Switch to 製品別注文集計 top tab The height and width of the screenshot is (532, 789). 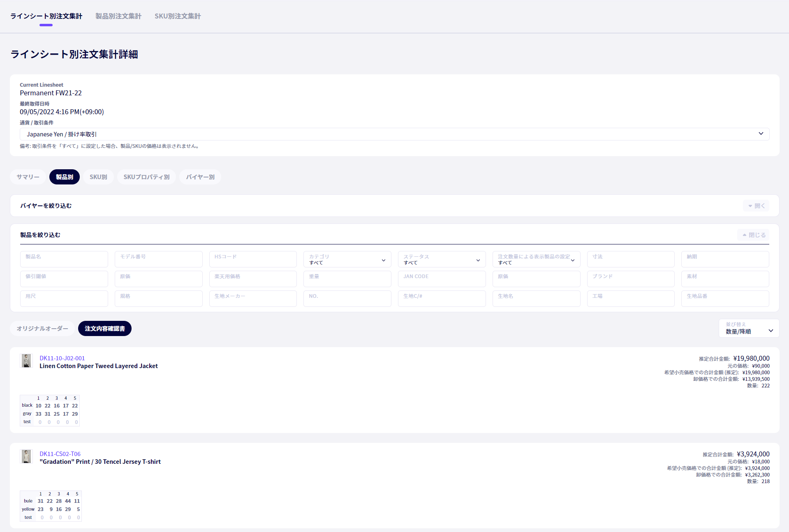[x=118, y=16]
